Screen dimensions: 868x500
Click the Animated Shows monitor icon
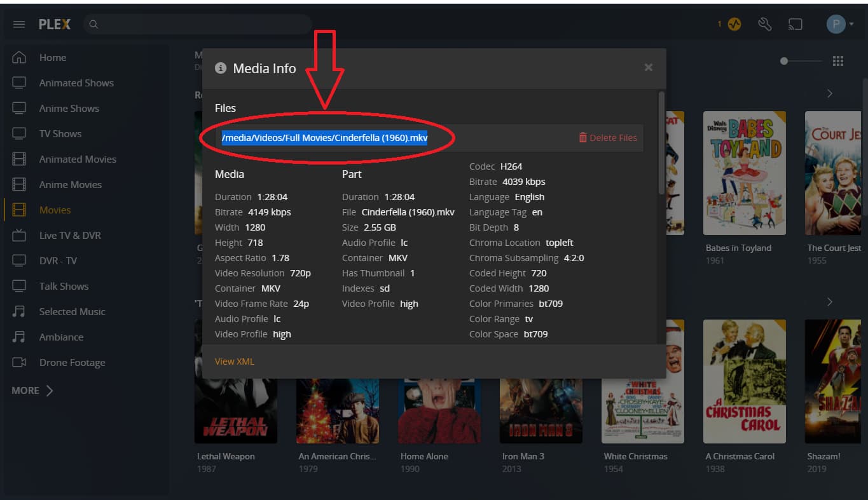tap(19, 83)
